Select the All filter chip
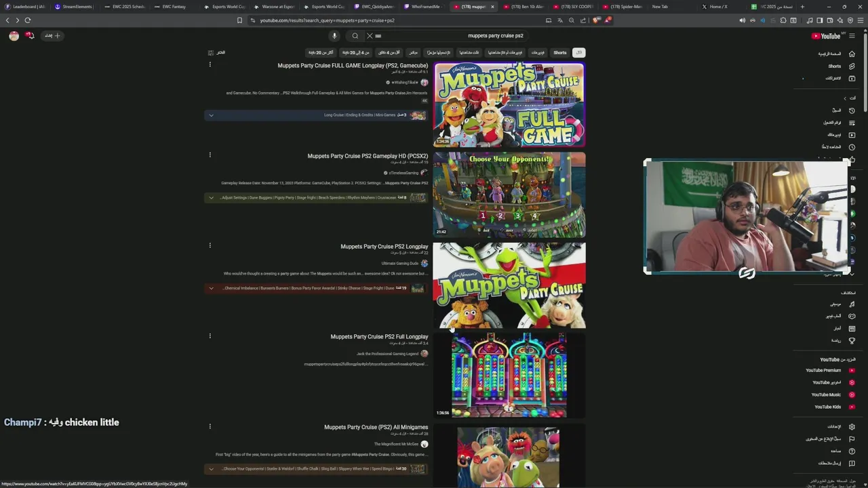The image size is (868, 488). 578,52
